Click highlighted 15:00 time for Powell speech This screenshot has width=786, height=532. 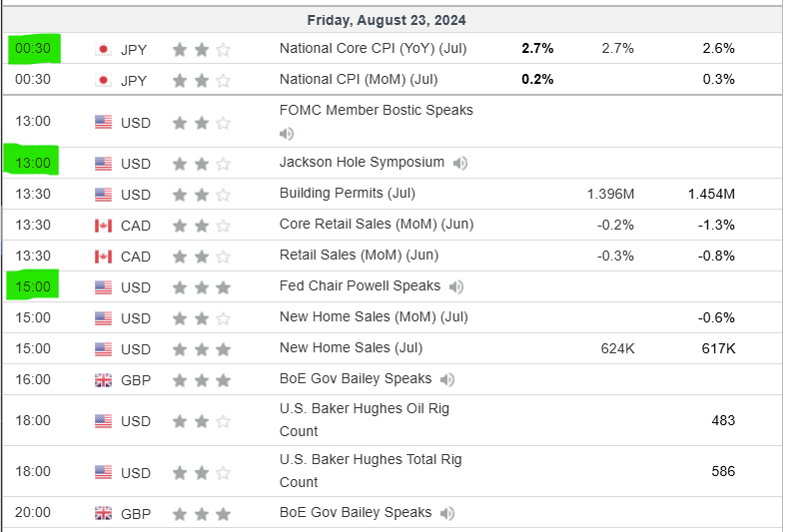tap(33, 287)
